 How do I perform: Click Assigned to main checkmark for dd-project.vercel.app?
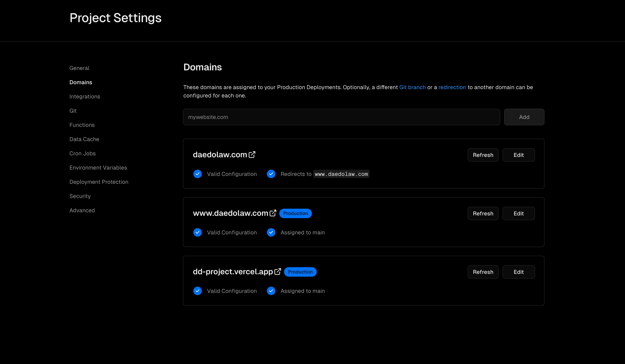271,291
